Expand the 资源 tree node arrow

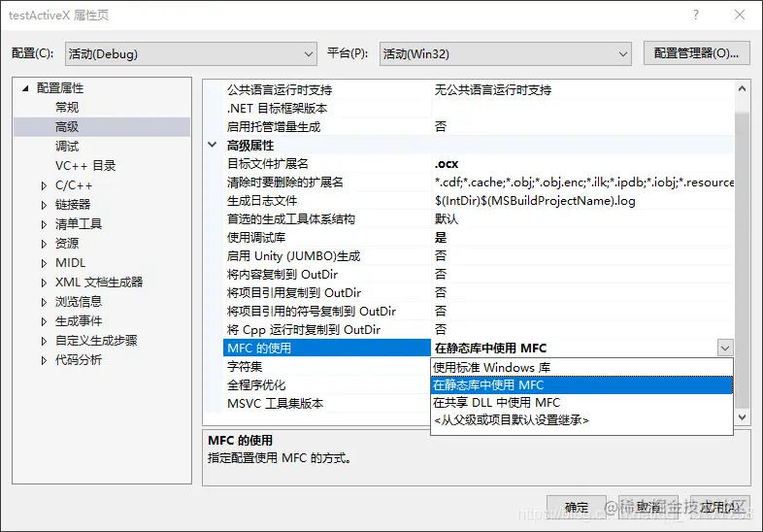pos(44,245)
